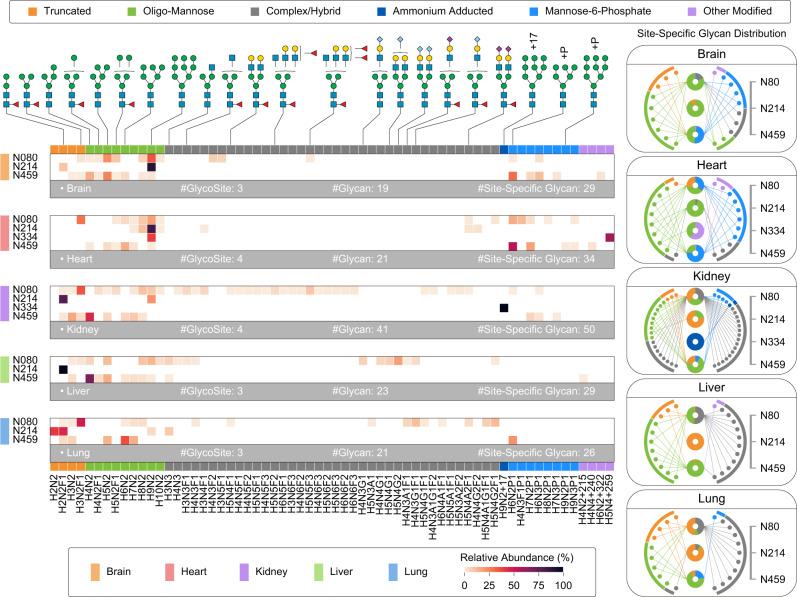Click the black Kidney N334 heatmap cell
797x597 pixels.
[504, 308]
